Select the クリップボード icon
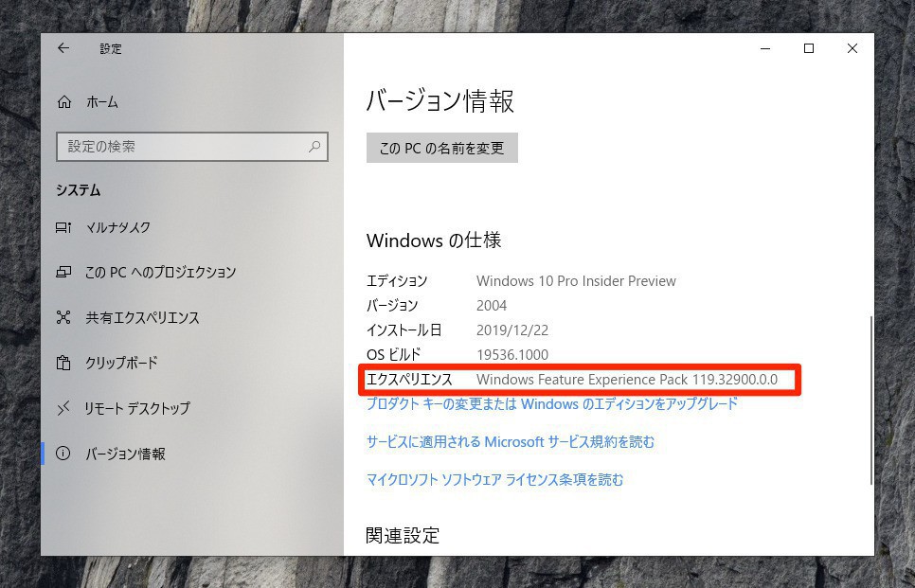915x588 pixels. (x=63, y=363)
